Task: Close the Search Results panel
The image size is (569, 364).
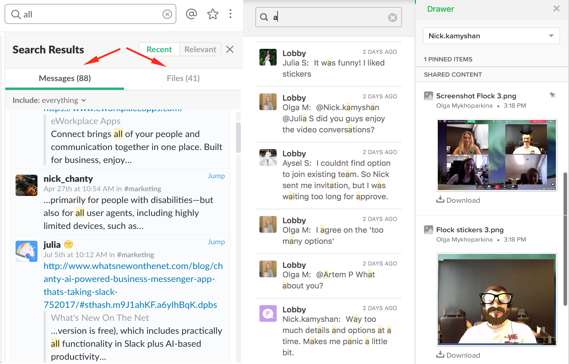Action: click(x=230, y=49)
